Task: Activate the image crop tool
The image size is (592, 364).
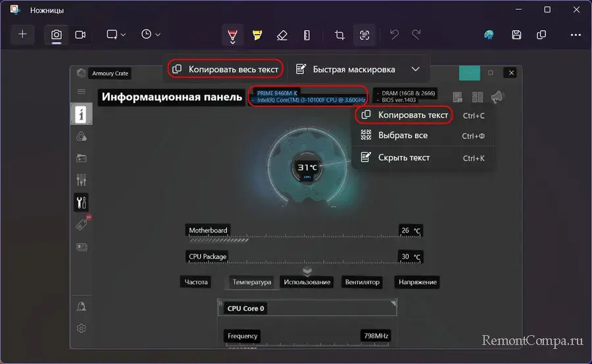Action: (x=339, y=35)
